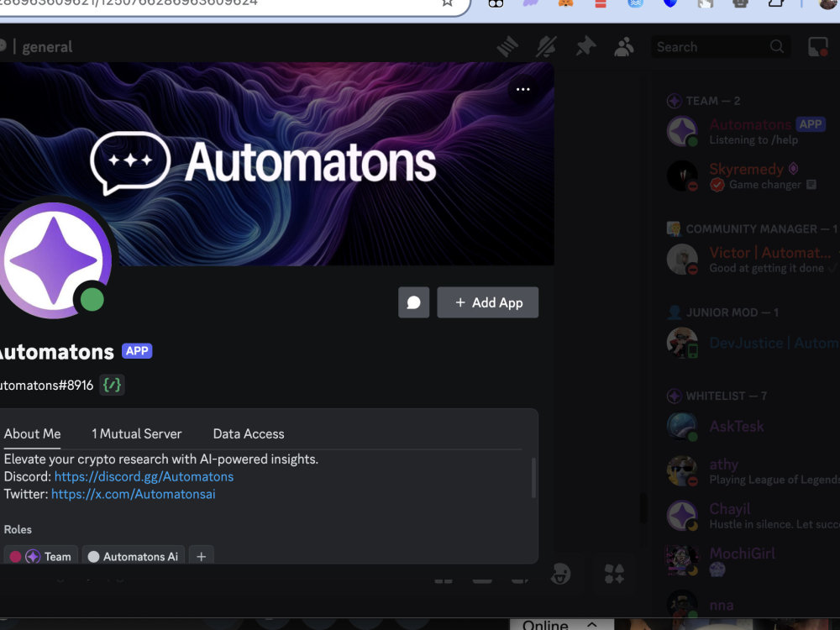This screenshot has width=840, height=630.
Task: Toggle channel notification settings bell
Action: 546,47
